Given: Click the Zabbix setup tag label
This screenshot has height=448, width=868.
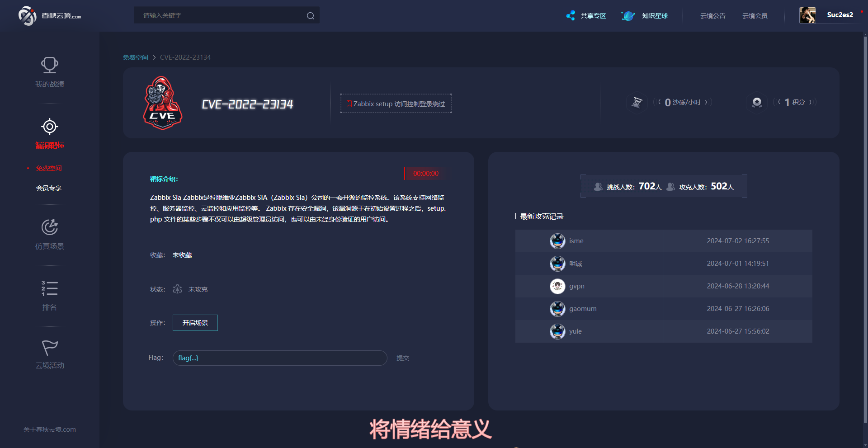Looking at the screenshot, I should [x=396, y=104].
